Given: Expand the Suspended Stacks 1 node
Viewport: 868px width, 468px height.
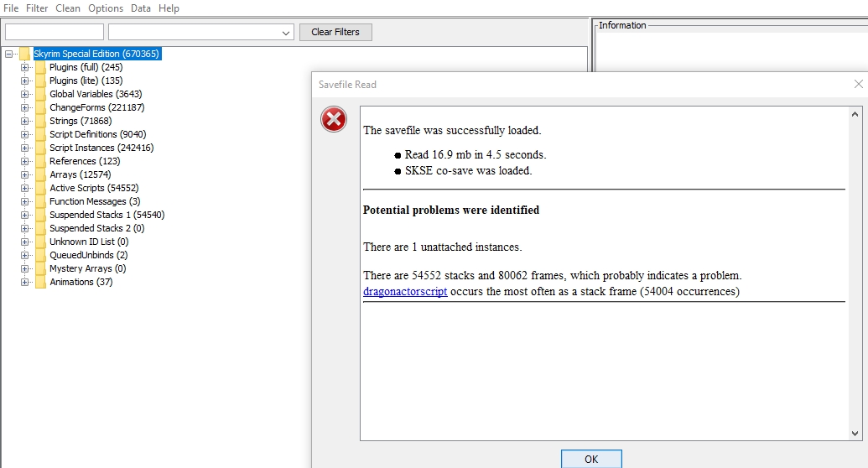Looking at the screenshot, I should (x=24, y=215).
